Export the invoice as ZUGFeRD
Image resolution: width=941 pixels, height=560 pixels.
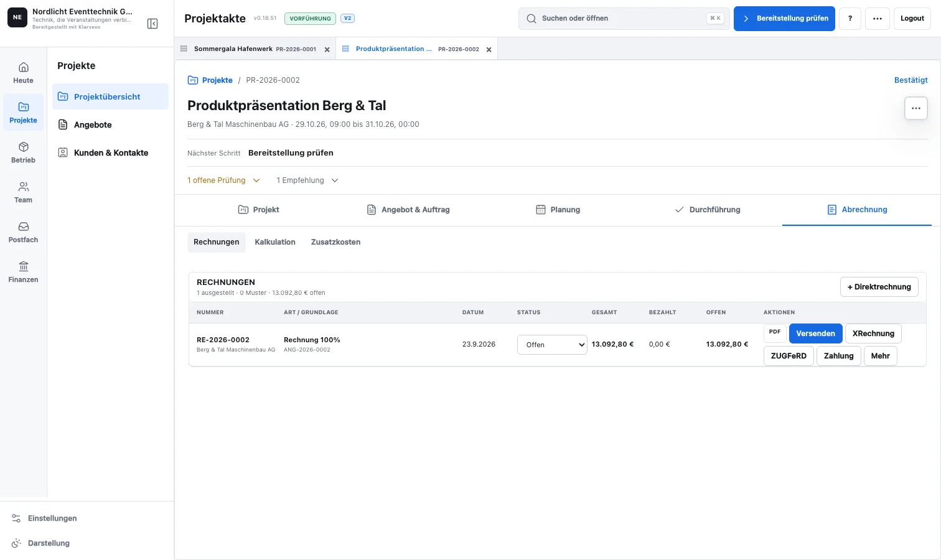[x=789, y=356]
